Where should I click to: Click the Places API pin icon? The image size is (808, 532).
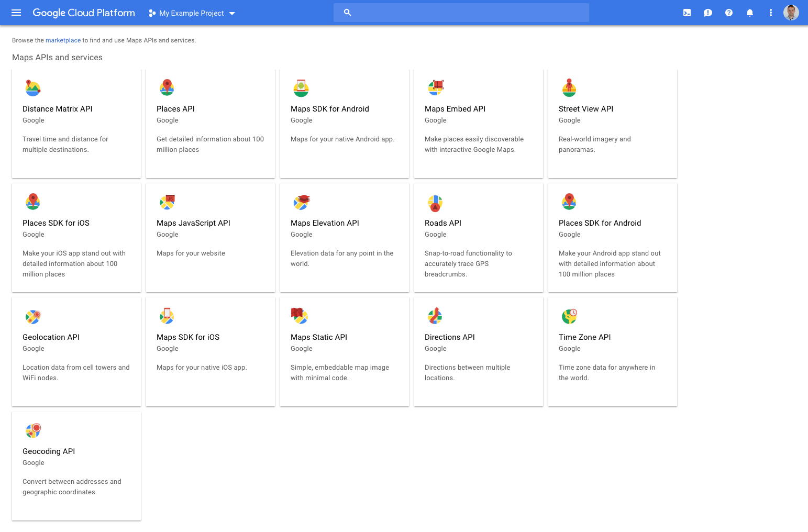tap(167, 87)
